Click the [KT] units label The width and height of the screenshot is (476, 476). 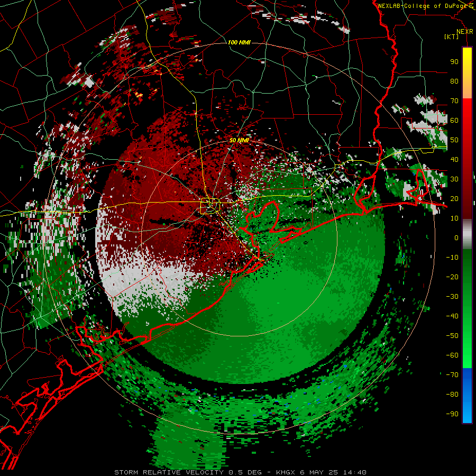(451, 36)
